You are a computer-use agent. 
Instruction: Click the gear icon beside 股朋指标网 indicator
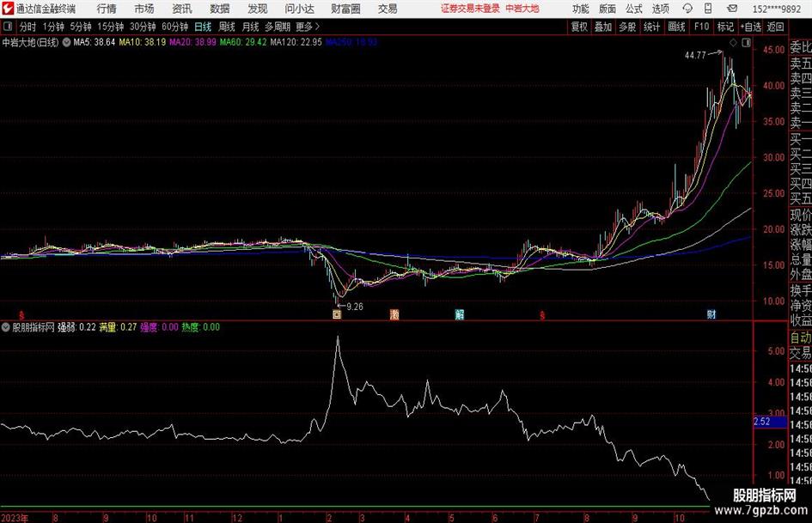click(6, 327)
